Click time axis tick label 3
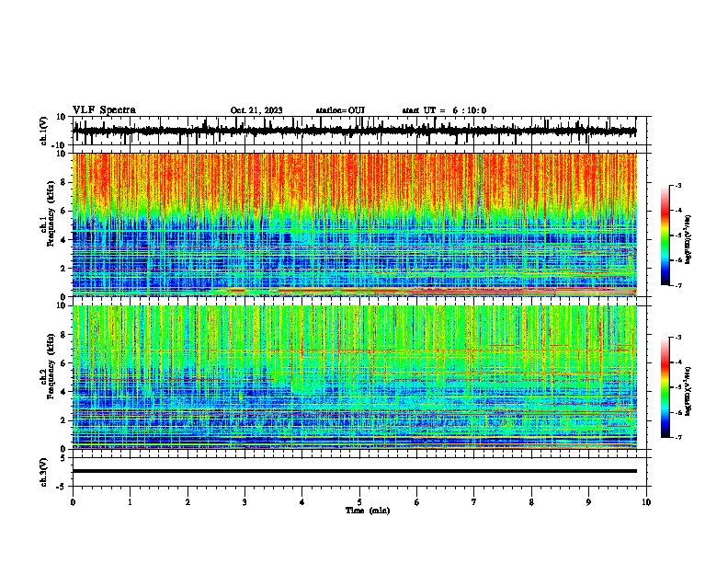728x563 pixels. coord(245,502)
